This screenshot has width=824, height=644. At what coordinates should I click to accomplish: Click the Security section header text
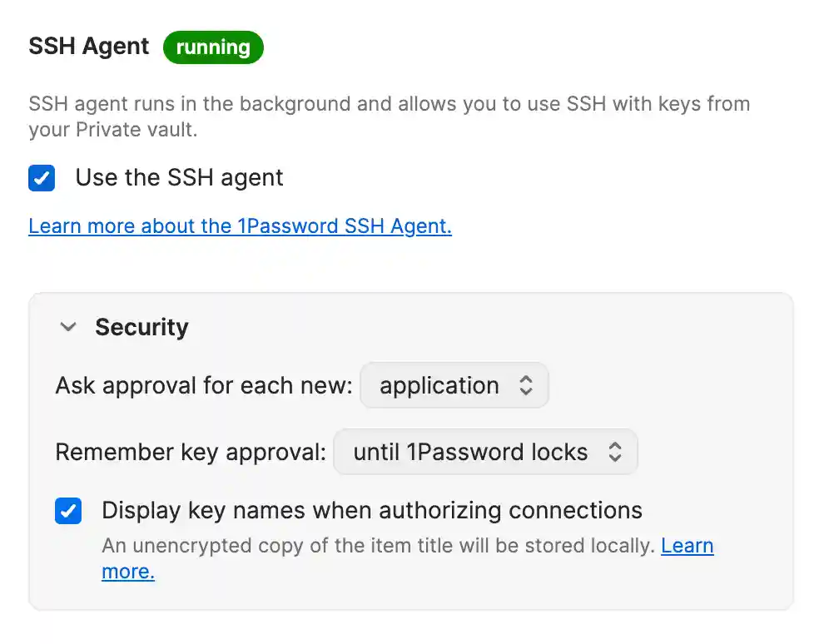(x=141, y=327)
